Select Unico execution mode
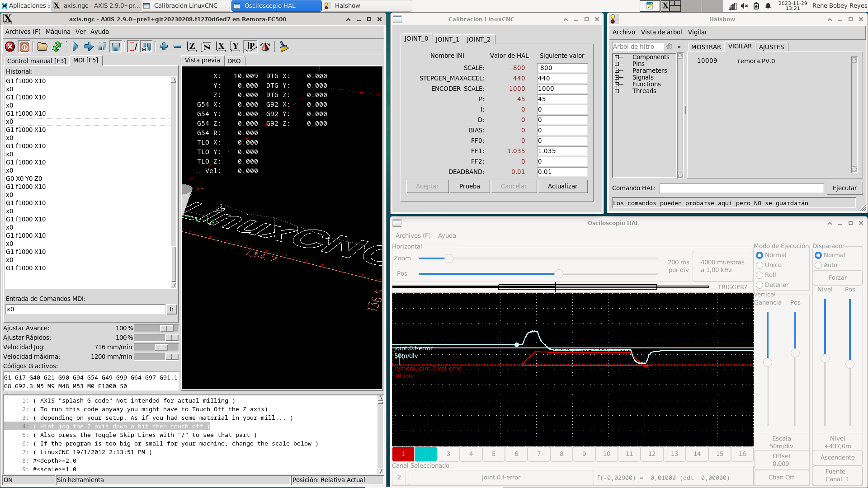This screenshot has height=488, width=868. point(759,265)
